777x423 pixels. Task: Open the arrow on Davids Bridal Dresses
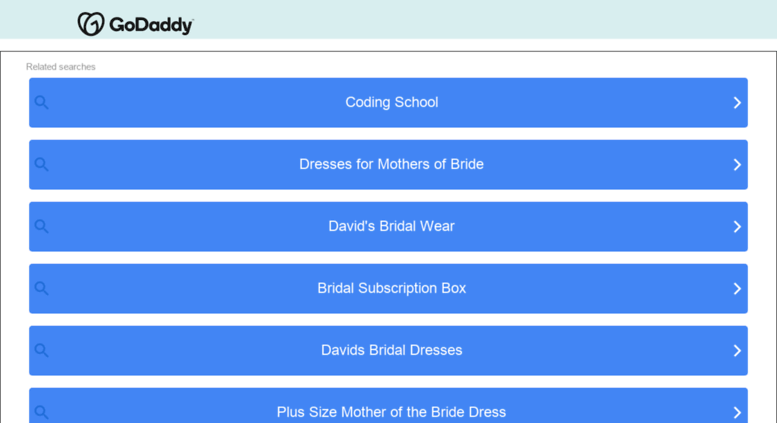coord(737,350)
